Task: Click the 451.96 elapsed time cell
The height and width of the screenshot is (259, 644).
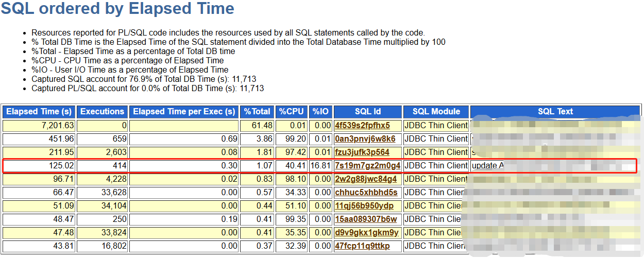Action: 39,139
